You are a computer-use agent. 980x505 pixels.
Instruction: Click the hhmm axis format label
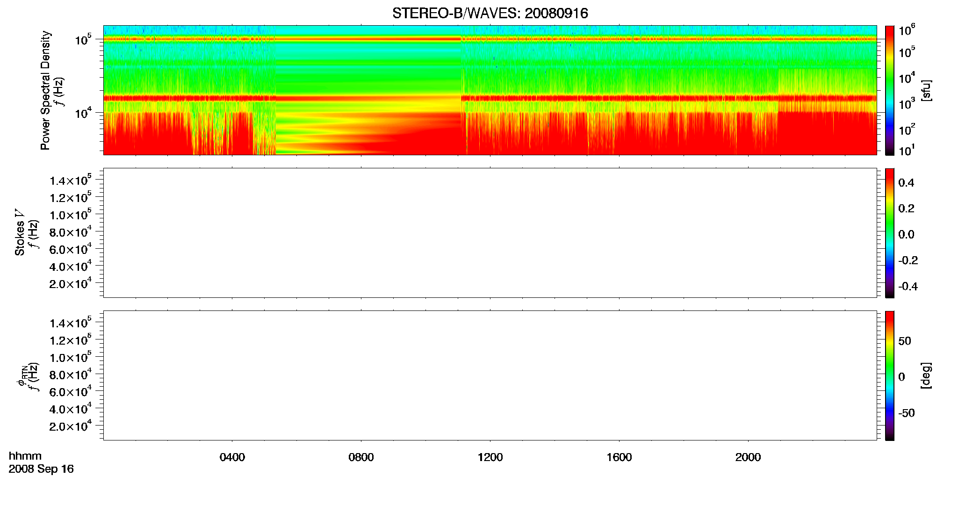[x=25, y=456]
